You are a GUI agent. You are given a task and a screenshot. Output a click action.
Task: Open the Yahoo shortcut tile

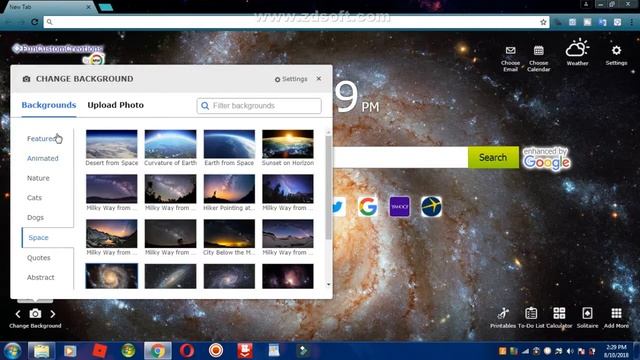pyautogui.click(x=400, y=207)
